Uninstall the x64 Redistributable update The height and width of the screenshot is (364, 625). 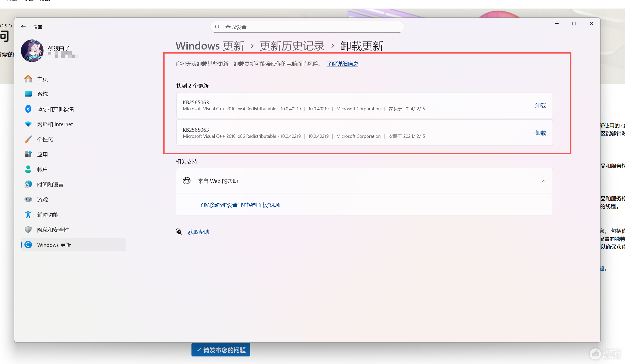[x=540, y=106]
